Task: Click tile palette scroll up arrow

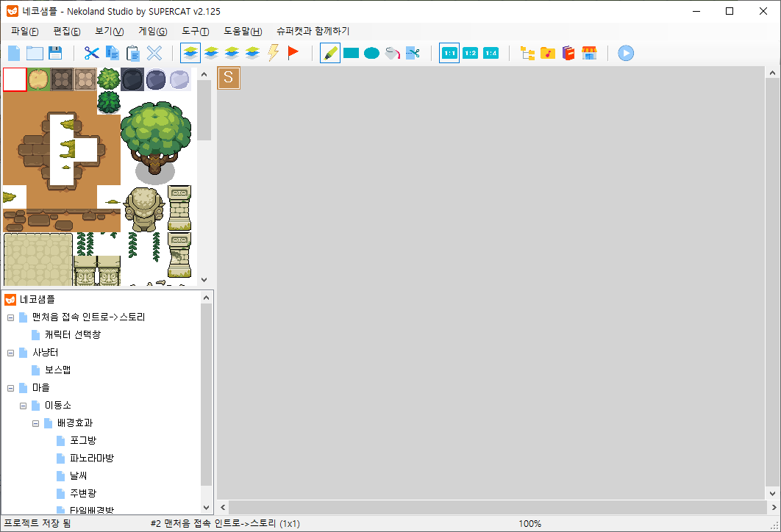Action: pos(204,74)
